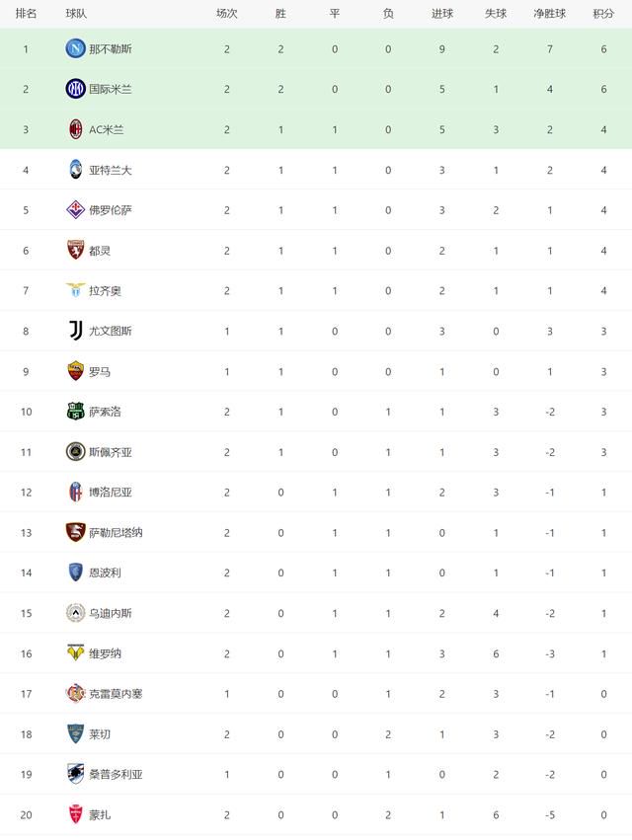
Task: Open the 萨勒尼塔纳 team name link
Action: [116, 532]
